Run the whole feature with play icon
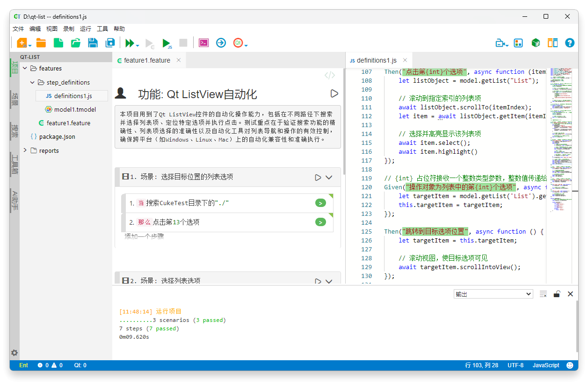This screenshot has height=385, width=588. [334, 93]
